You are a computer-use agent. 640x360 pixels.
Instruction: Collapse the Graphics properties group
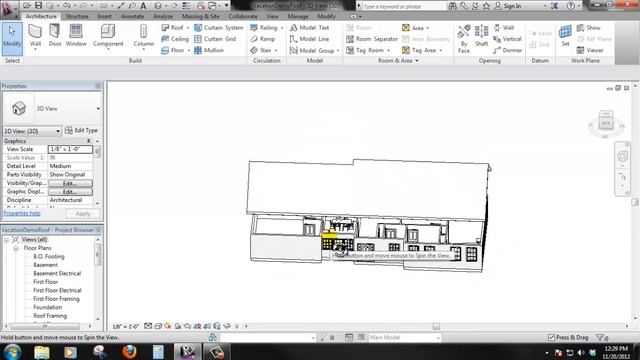coord(89,141)
